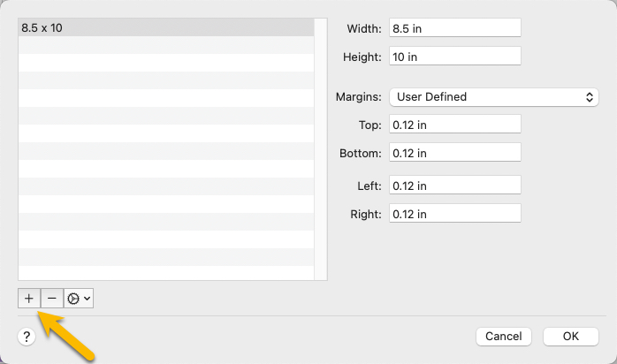The image size is (617, 364).
Task: Click the Width: label text
Action: (364, 28)
